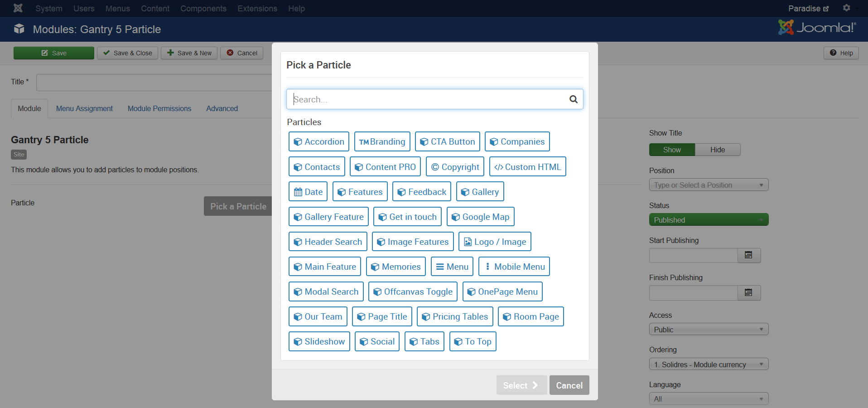Screen dimensions: 868x408
Task: Open the Access dropdown set to Public
Action: [x=709, y=330]
